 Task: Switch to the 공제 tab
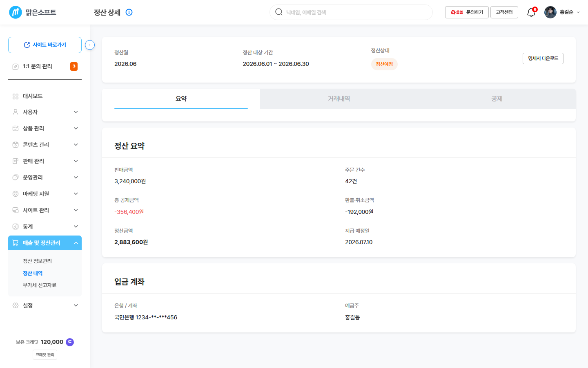point(497,99)
